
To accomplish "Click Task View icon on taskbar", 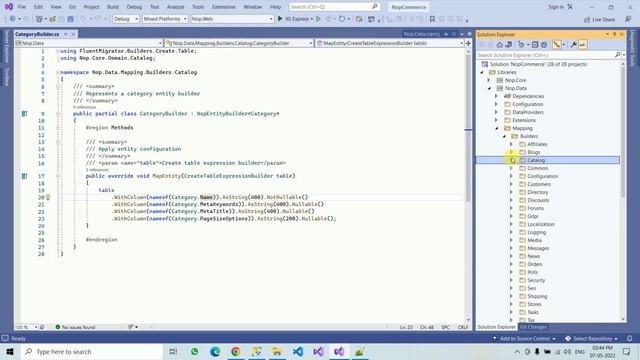I will (x=173, y=352).
